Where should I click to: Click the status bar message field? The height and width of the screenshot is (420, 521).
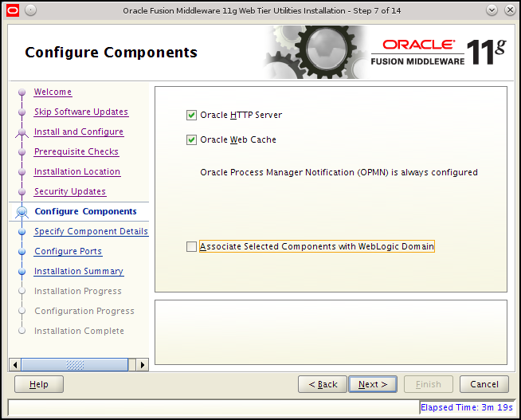click(213, 408)
